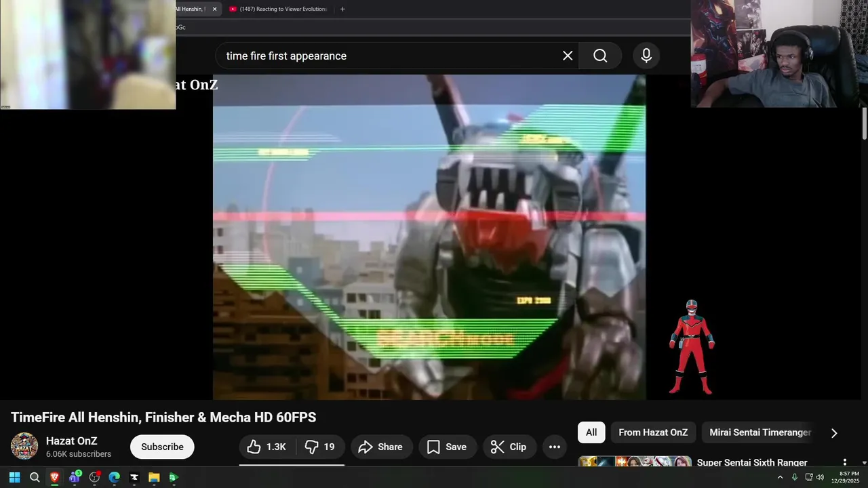
Task: Like the TimeFire video
Action: click(x=267, y=447)
